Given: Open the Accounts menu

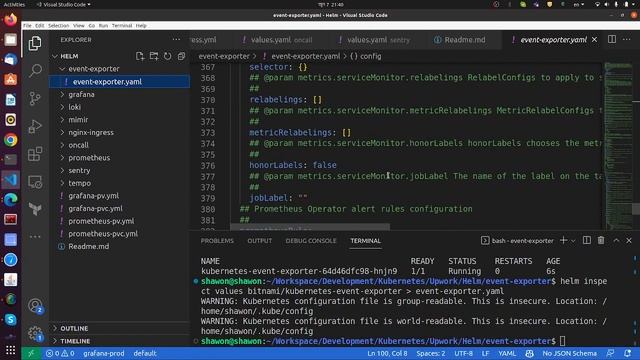Looking at the screenshot, I should 35,306.
